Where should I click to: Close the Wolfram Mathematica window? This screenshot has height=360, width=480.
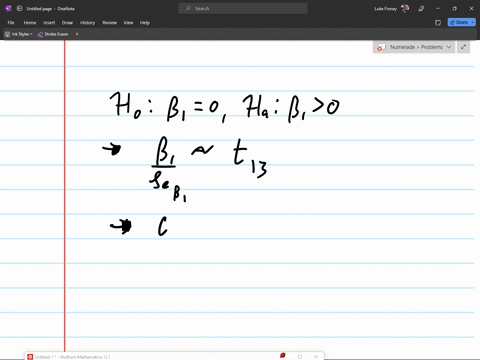(x=316, y=357)
